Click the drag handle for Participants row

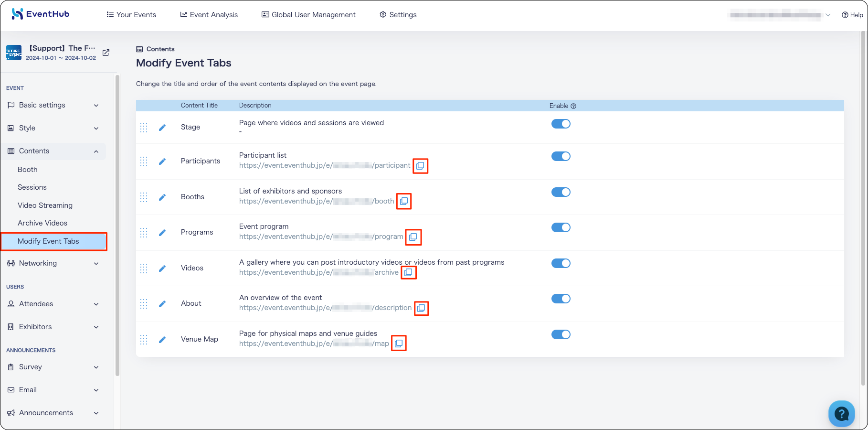coord(144,161)
